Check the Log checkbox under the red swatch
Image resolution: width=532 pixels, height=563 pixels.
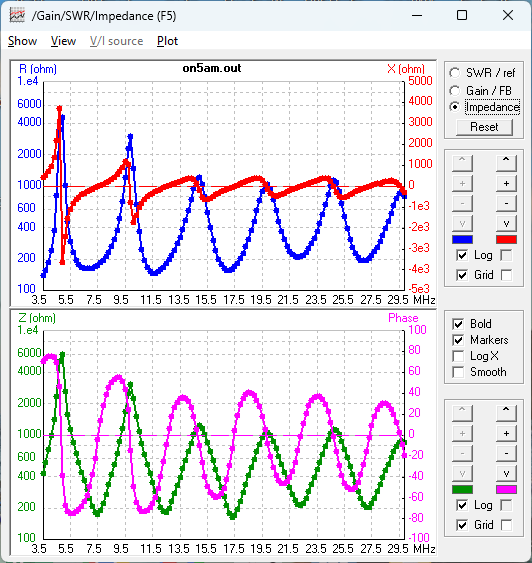[506, 255]
